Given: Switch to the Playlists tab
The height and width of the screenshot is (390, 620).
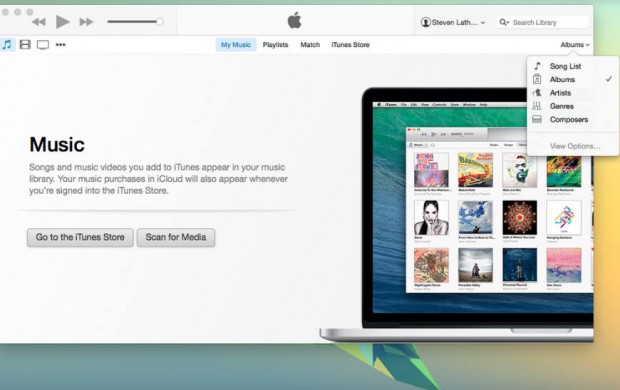Looking at the screenshot, I should coord(276,45).
